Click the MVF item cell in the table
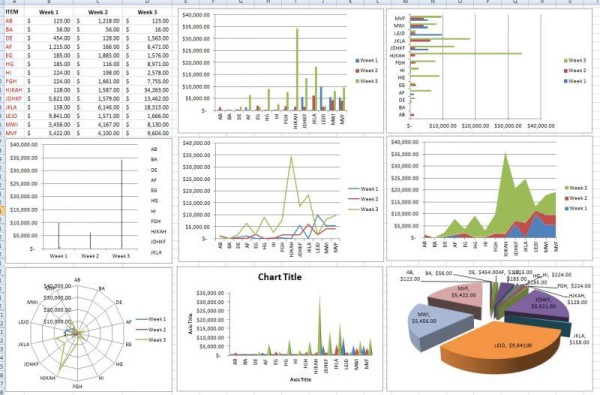 (x=14, y=133)
